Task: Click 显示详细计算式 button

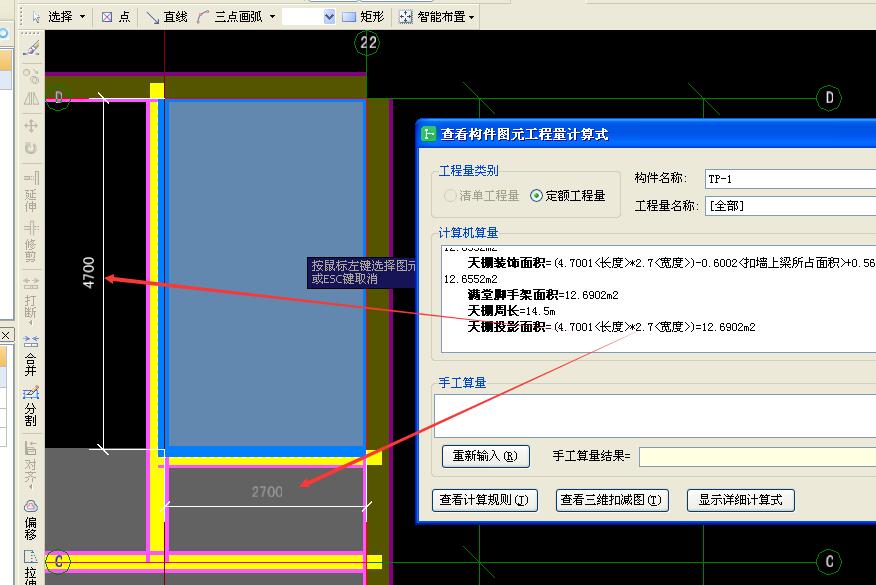Action: [740, 500]
